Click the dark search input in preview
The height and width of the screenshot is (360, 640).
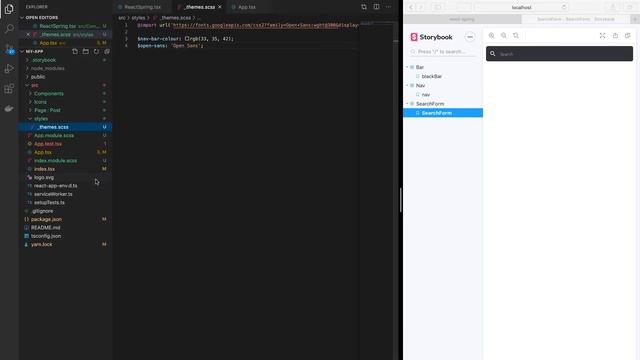tap(559, 54)
